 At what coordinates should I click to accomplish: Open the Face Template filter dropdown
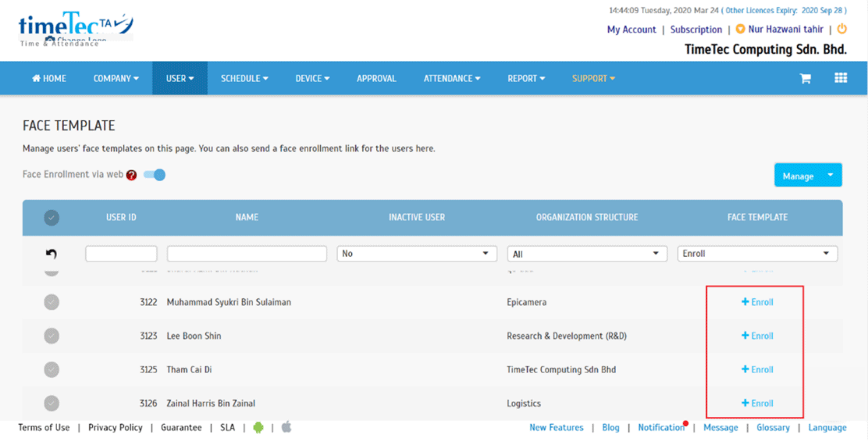point(756,254)
